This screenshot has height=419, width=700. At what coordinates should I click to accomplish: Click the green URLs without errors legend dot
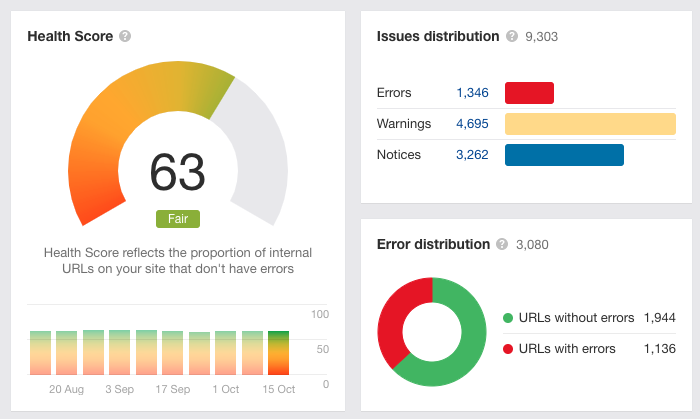[508, 318]
